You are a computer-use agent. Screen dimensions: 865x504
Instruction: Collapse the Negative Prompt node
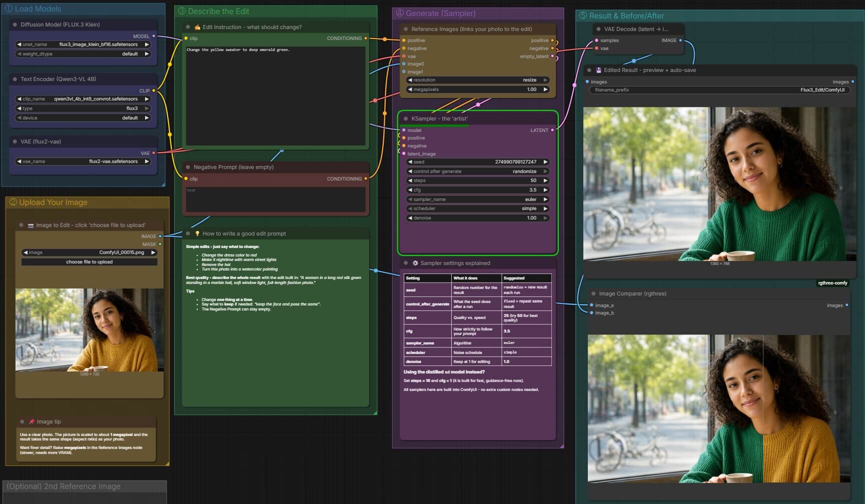click(188, 167)
